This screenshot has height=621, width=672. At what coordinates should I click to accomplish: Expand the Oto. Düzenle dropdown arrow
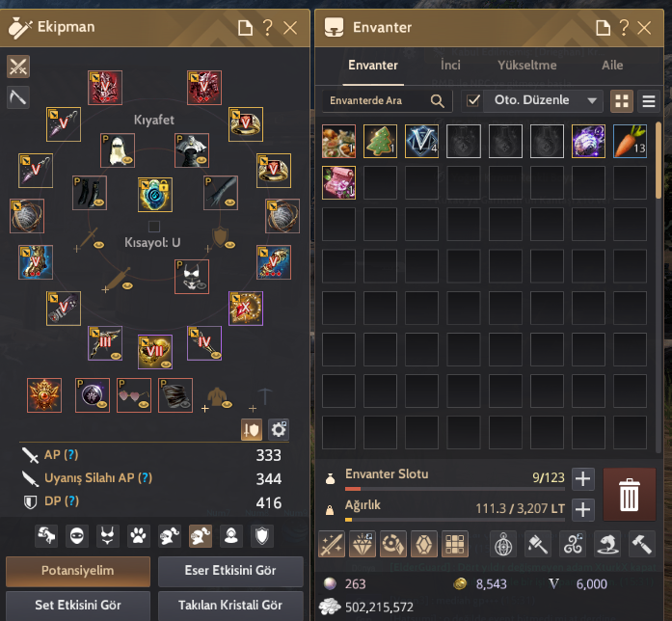[x=592, y=100]
